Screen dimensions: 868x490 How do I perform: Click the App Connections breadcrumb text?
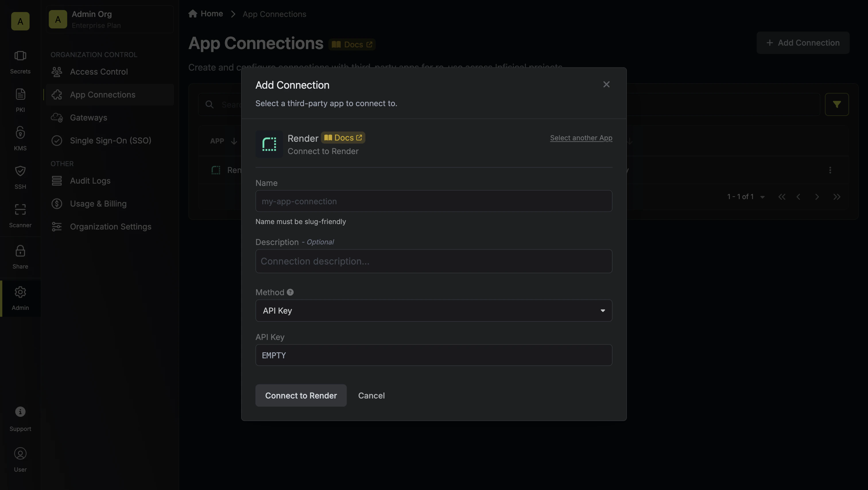pyautogui.click(x=274, y=14)
